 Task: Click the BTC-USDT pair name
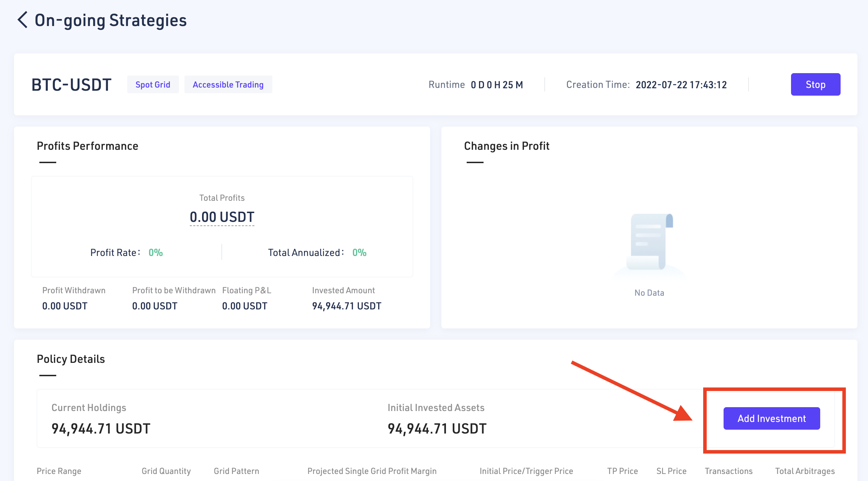tap(71, 85)
